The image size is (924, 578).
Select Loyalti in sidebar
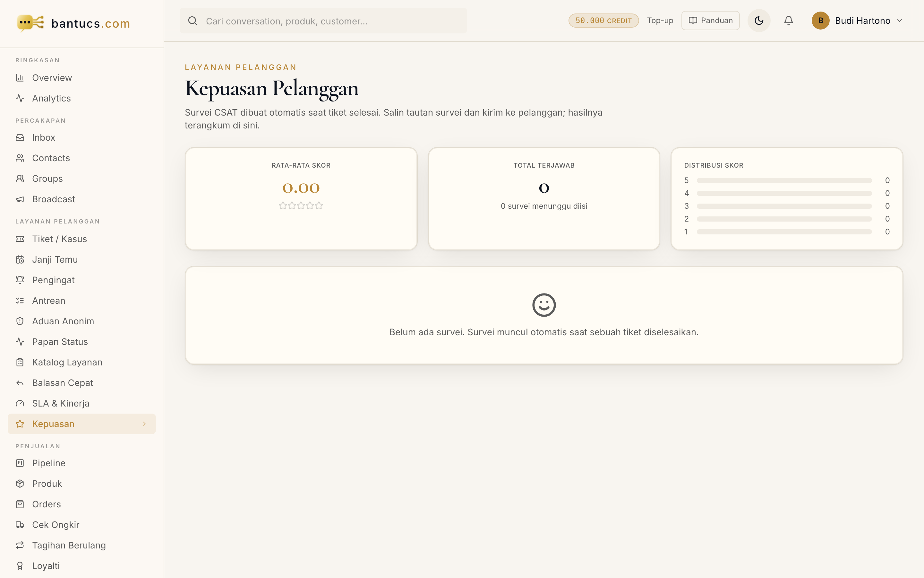pos(82,566)
